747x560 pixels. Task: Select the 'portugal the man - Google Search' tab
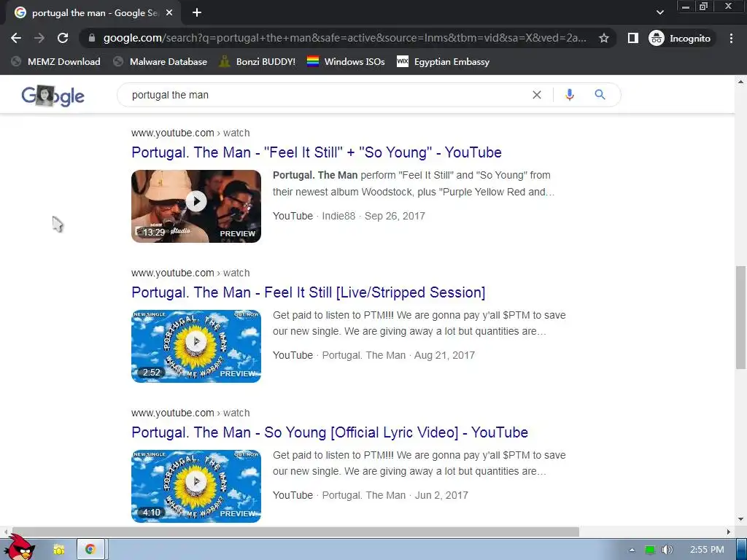[x=93, y=13]
